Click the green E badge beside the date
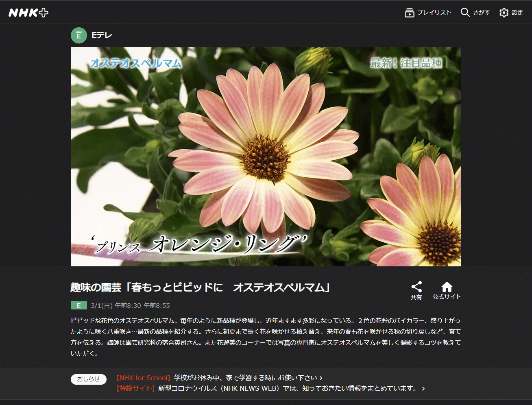Image resolution: width=532 pixels, height=405 pixels. 79,305
